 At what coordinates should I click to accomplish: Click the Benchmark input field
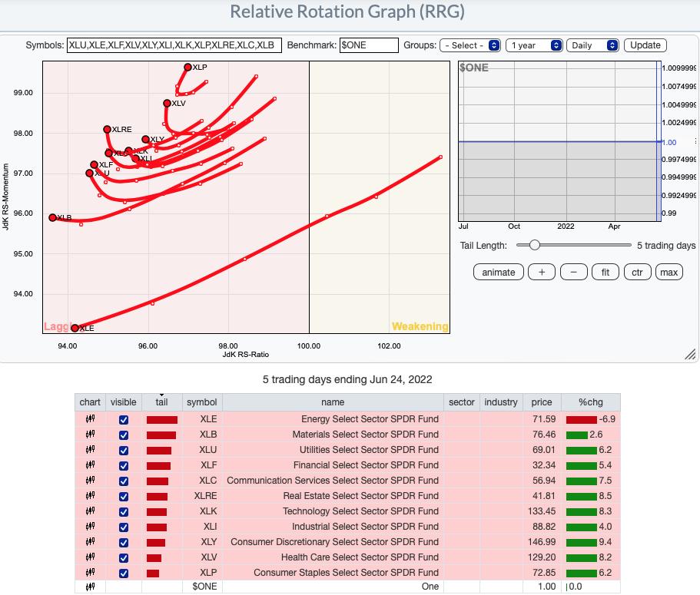(369, 45)
